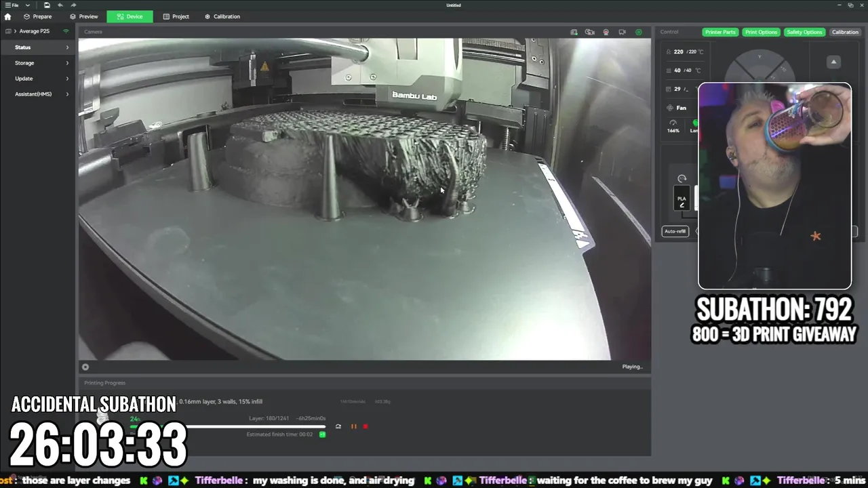Screen dimensions: 868x488
Task: Open the Safety Options button
Action: tap(804, 32)
